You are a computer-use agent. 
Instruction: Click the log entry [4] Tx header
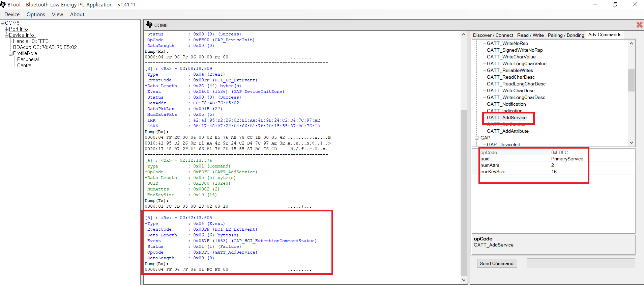pyautogui.click(x=179, y=160)
